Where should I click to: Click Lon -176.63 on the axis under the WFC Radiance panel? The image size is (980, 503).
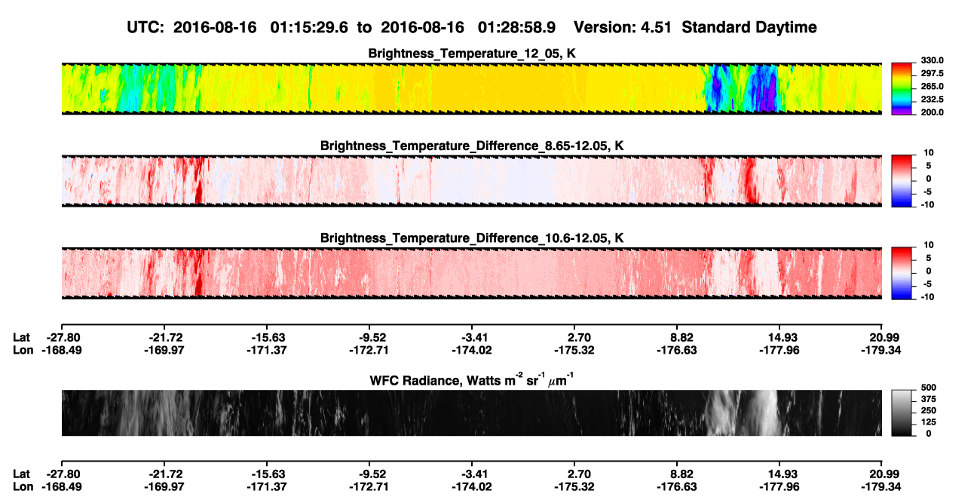click(x=677, y=486)
